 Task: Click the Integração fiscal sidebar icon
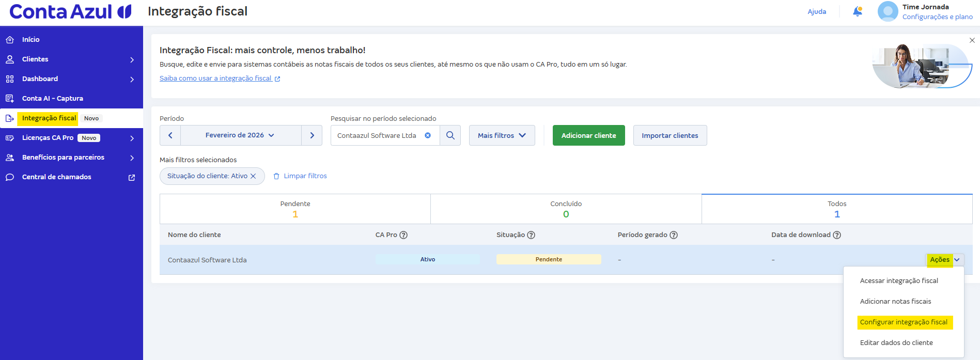pos(10,118)
